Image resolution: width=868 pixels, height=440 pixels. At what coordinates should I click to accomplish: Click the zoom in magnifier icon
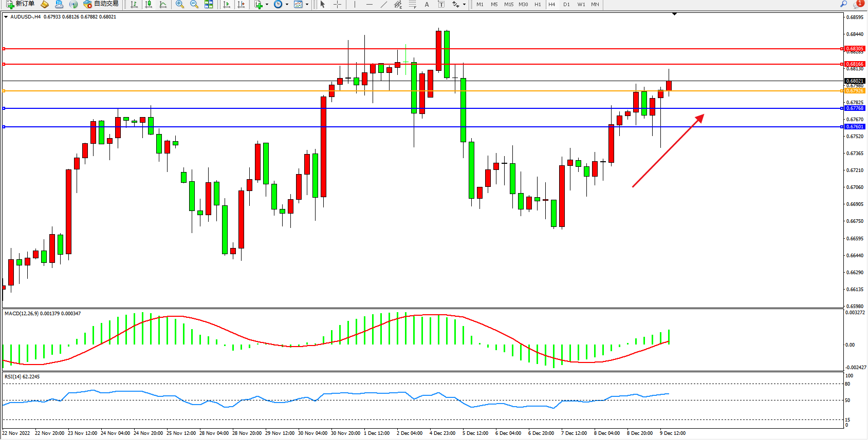(179, 4)
